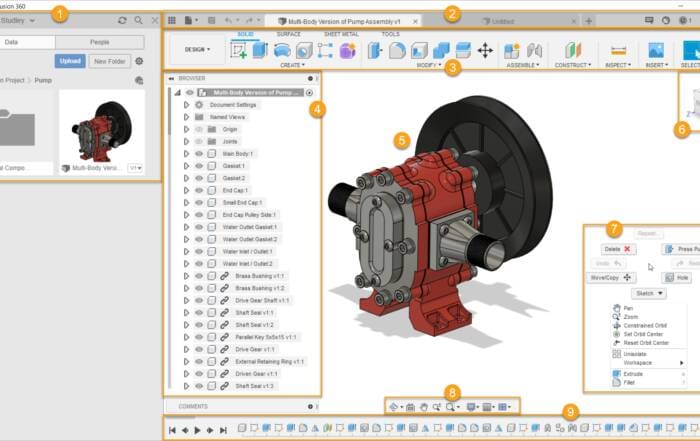Expand Small End Cap:1 node
The width and height of the screenshot is (700, 441).
coord(186,202)
